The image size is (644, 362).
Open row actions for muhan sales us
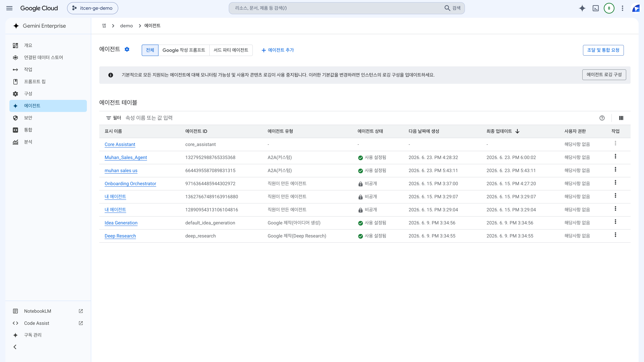coord(615,169)
